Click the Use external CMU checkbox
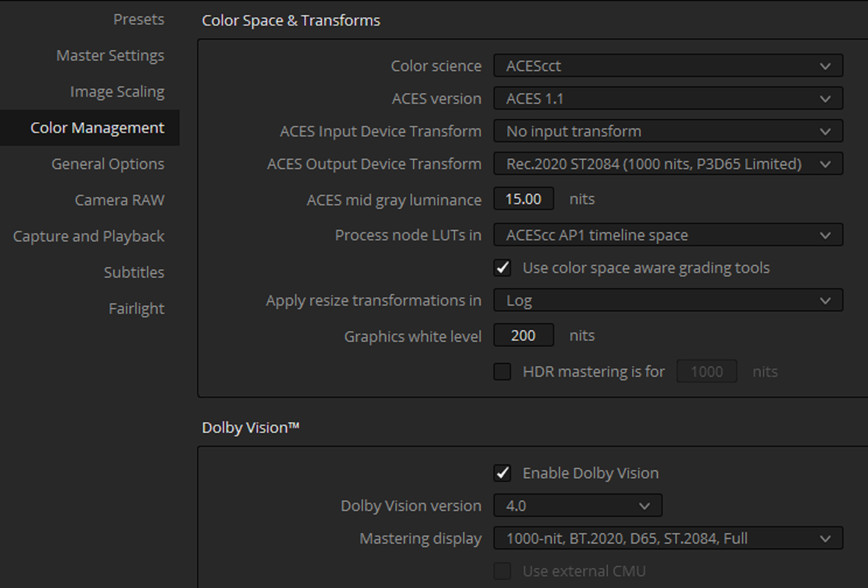 503,571
